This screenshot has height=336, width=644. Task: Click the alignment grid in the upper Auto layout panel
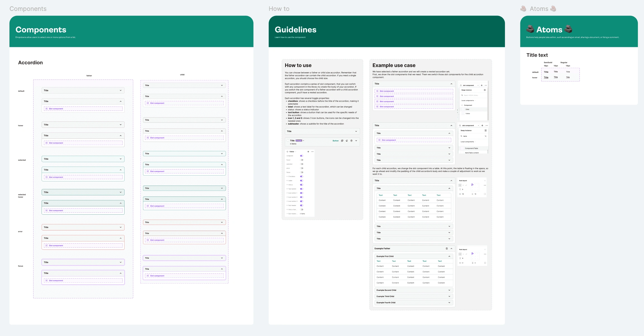[475, 187]
